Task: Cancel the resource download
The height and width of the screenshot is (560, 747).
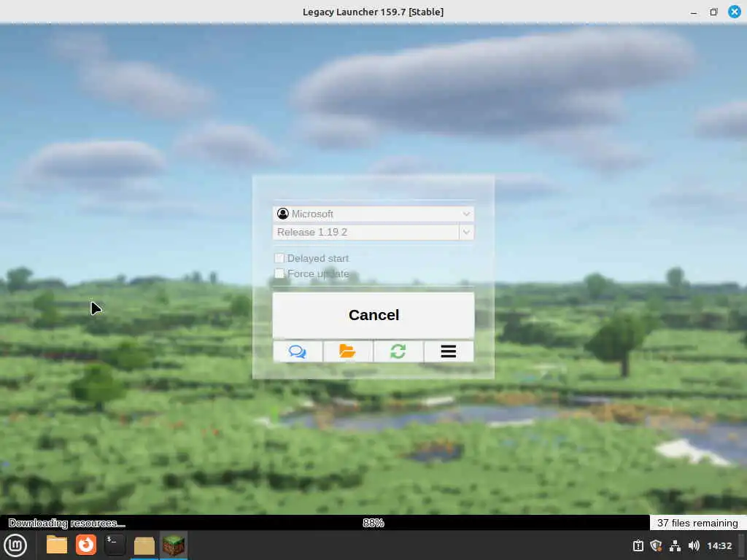Action: (373, 315)
